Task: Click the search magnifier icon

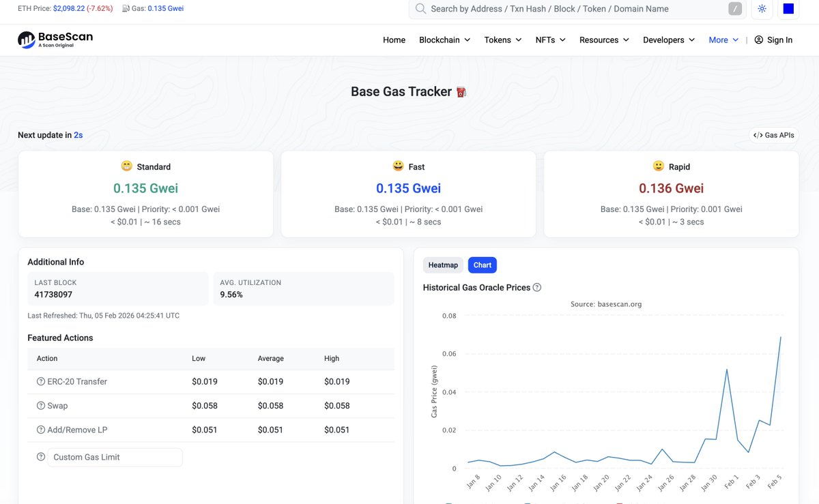Action: pyautogui.click(x=420, y=9)
